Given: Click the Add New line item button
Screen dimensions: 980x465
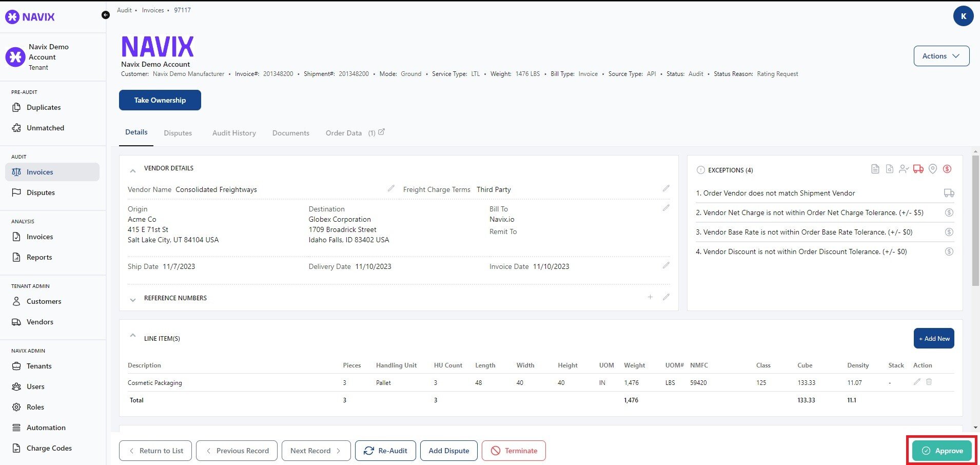Looking at the screenshot, I should [934, 338].
